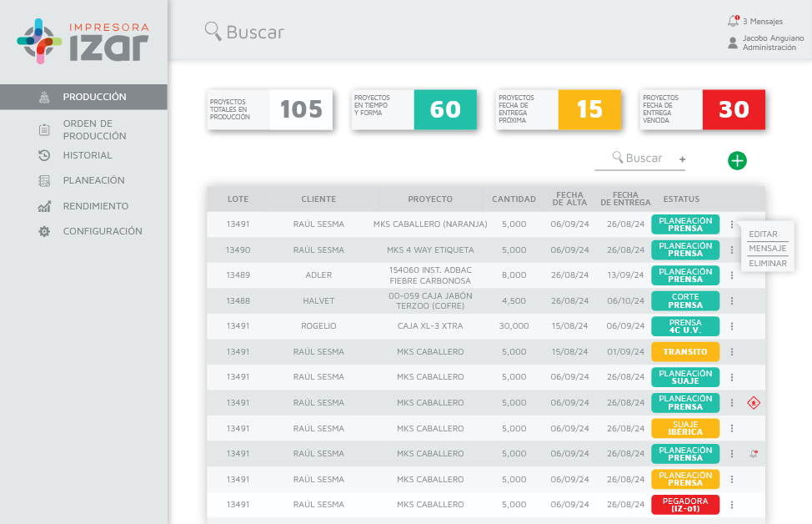This screenshot has height=524, width=812.
Task: Click the small bell notification in table row
Action: click(754, 454)
